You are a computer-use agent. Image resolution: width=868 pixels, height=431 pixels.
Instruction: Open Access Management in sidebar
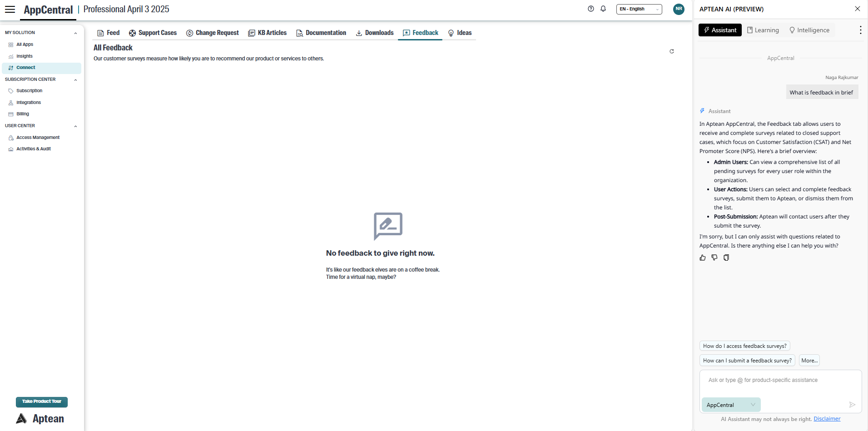click(38, 138)
